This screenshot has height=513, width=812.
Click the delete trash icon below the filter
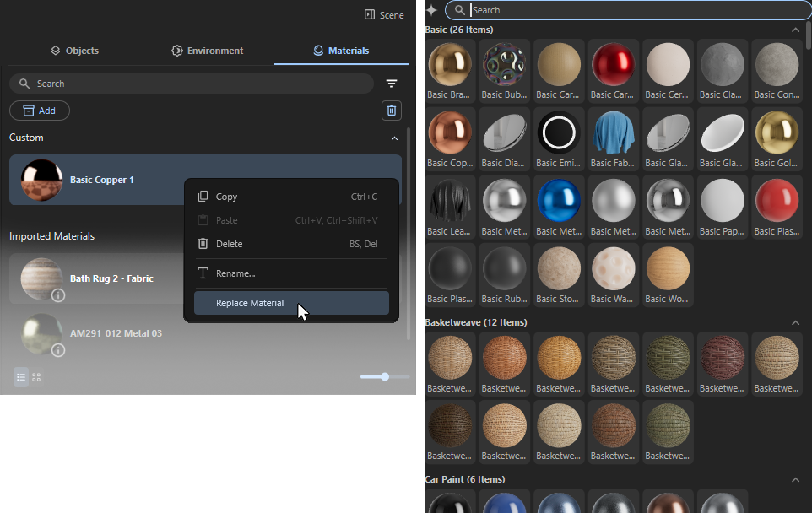[390, 110]
